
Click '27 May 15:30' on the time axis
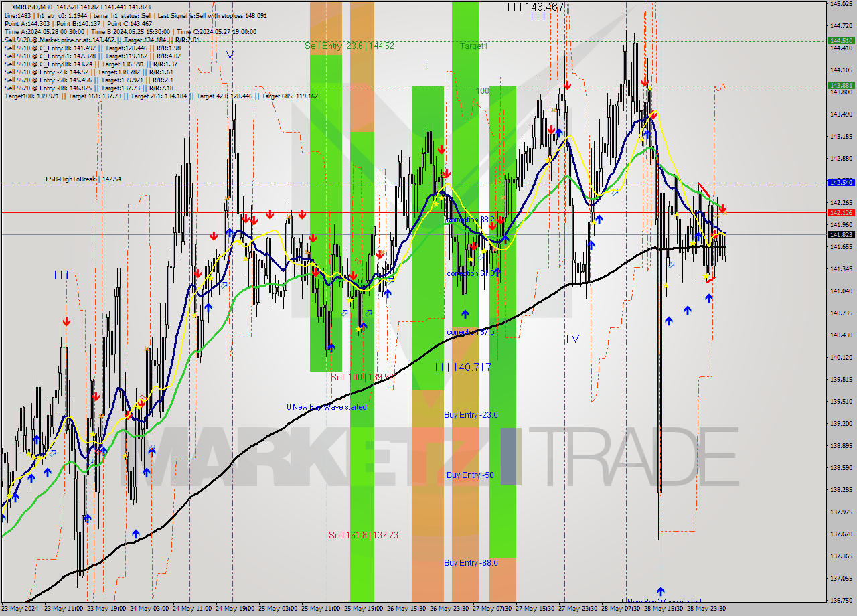(534, 609)
